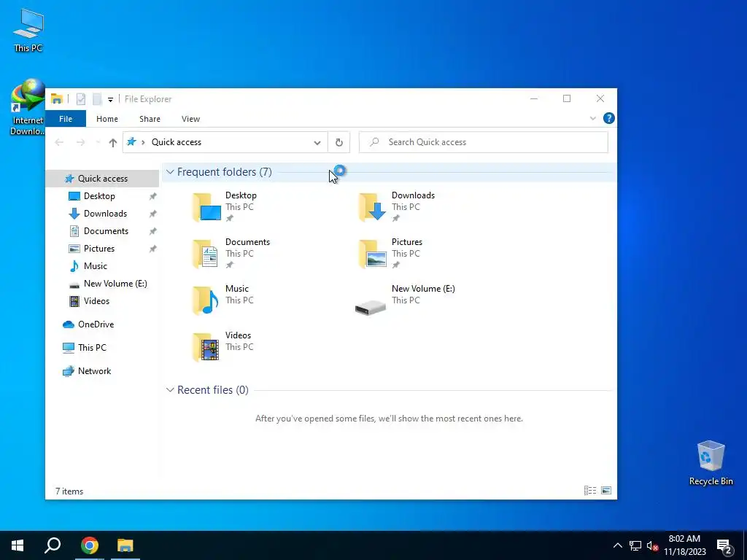
Task: Click File Explorer taskbar button
Action: pos(125,545)
